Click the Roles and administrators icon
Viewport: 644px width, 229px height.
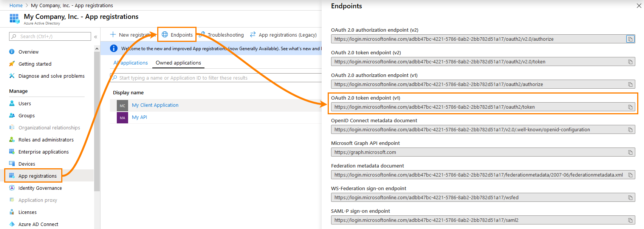coord(12,140)
